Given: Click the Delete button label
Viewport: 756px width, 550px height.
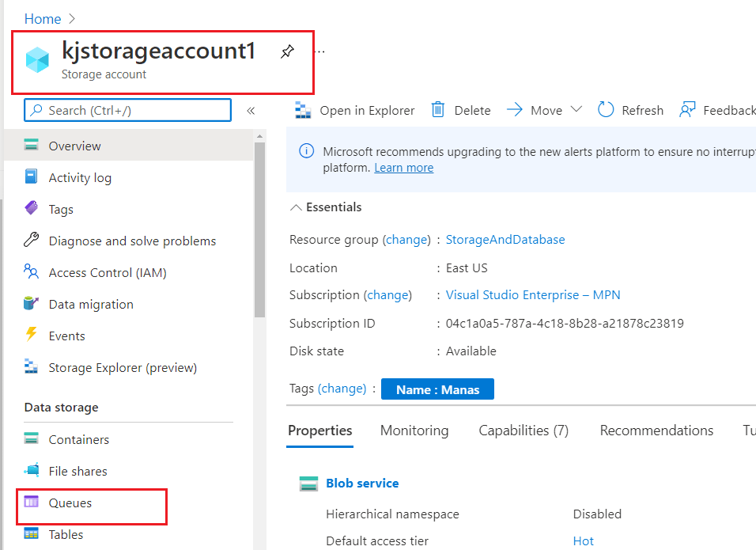Looking at the screenshot, I should [473, 111].
